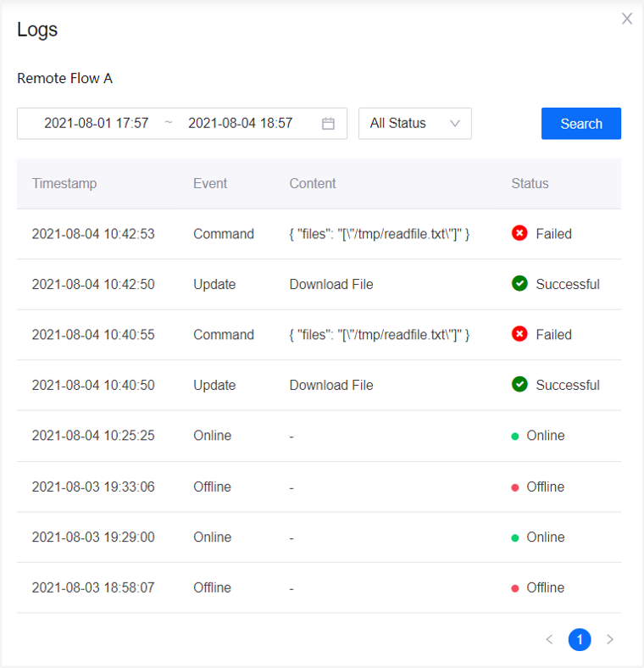644x668 pixels.
Task: Go to previous page of logs
Action: click(549, 639)
